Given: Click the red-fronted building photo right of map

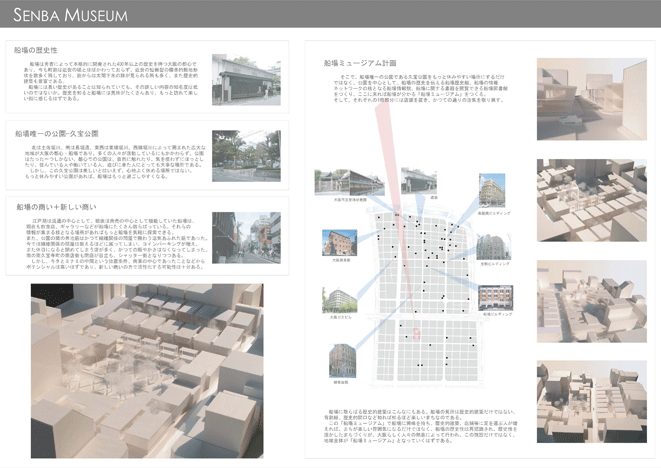Looking at the screenshot, I should tap(496, 297).
